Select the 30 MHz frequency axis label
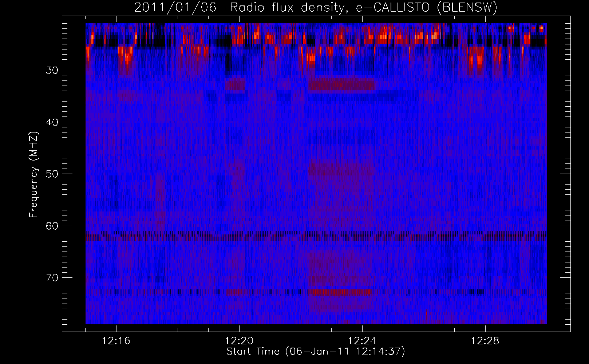The width and height of the screenshot is (589, 364). coord(52,70)
